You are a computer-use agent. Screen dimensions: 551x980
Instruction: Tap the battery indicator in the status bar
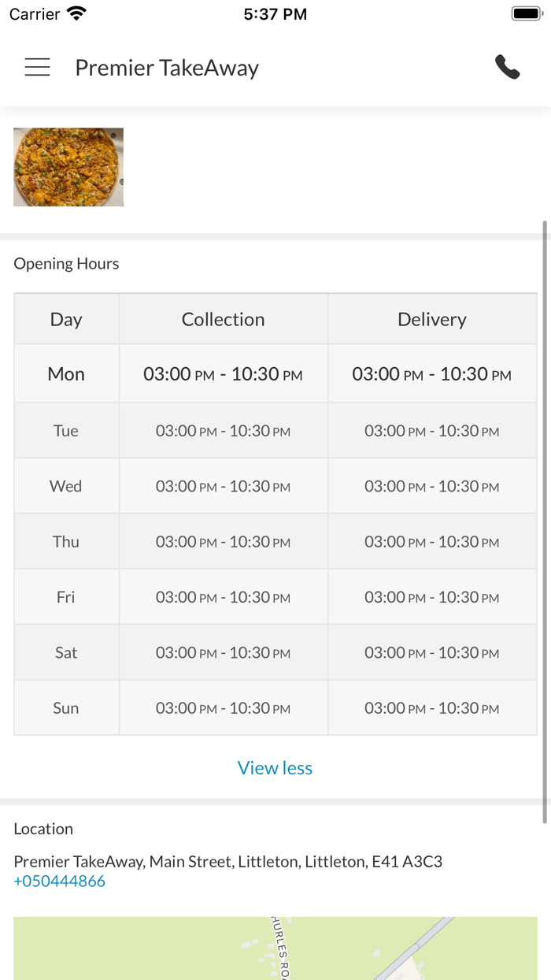(527, 13)
